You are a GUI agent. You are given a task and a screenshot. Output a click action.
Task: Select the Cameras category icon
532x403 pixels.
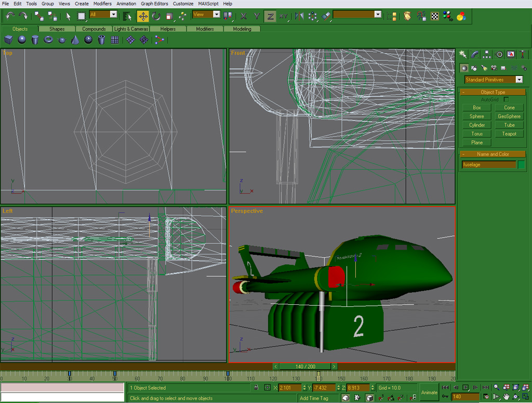[x=494, y=68]
